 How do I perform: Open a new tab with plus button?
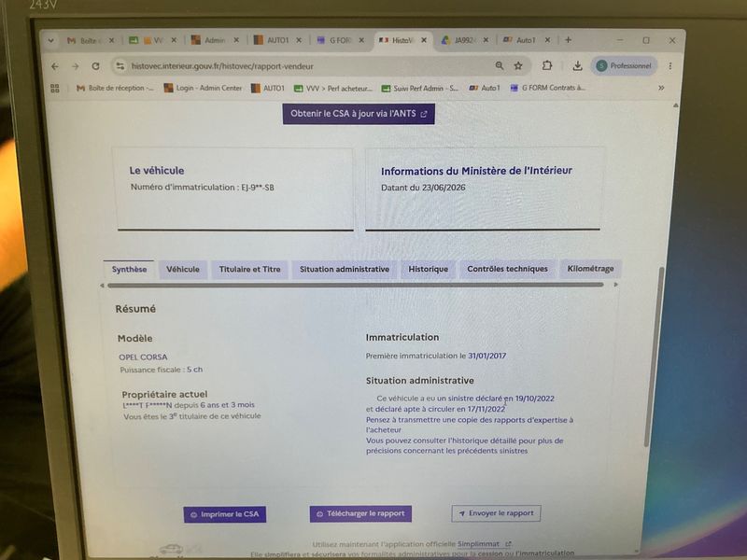[568, 40]
